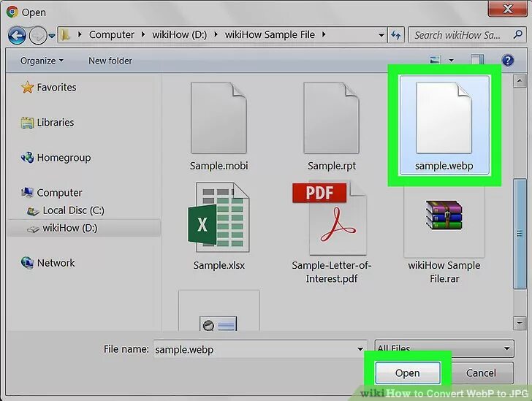This screenshot has height=401, width=532.
Task: Select wikiHow (D:) drive in sidebar
Action: pyautogui.click(x=70, y=228)
